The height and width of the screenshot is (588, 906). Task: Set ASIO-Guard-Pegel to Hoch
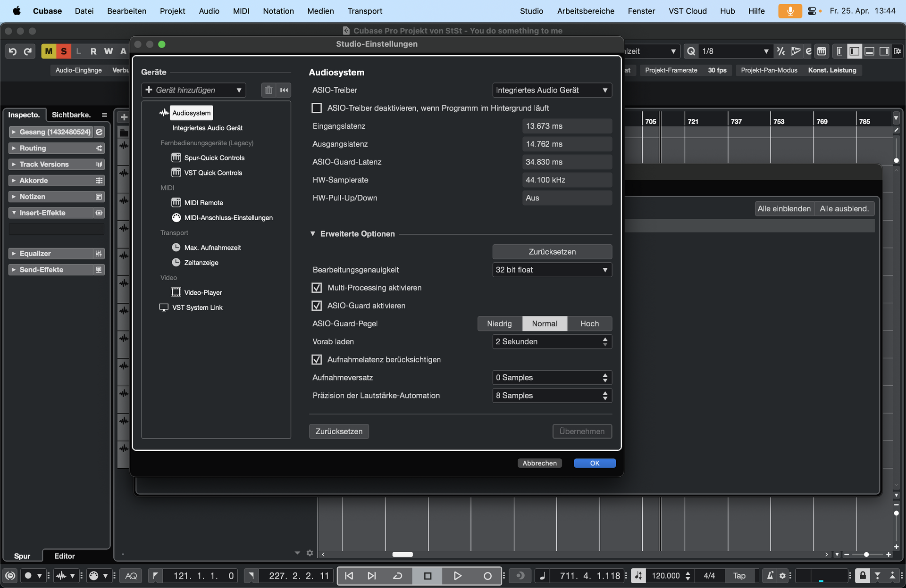(589, 324)
